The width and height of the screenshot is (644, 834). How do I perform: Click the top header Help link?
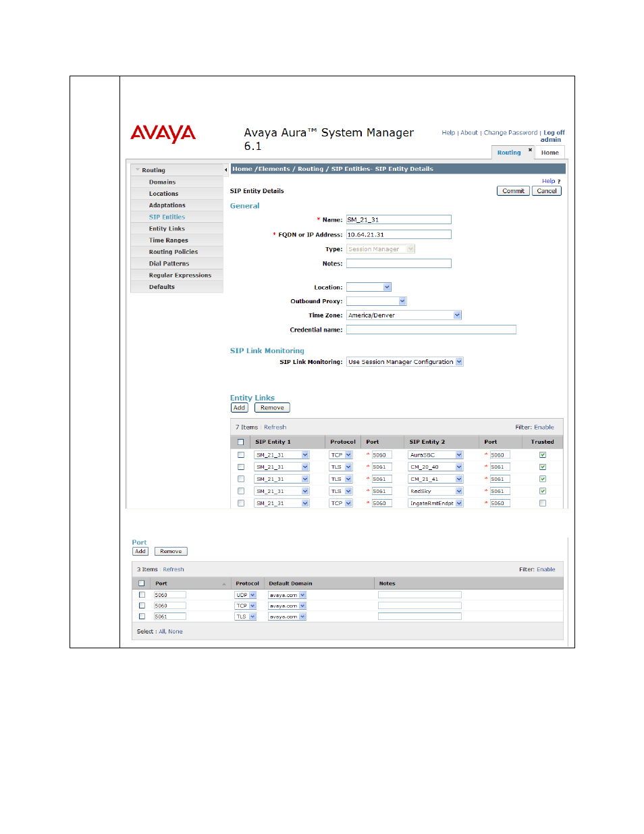(448, 133)
